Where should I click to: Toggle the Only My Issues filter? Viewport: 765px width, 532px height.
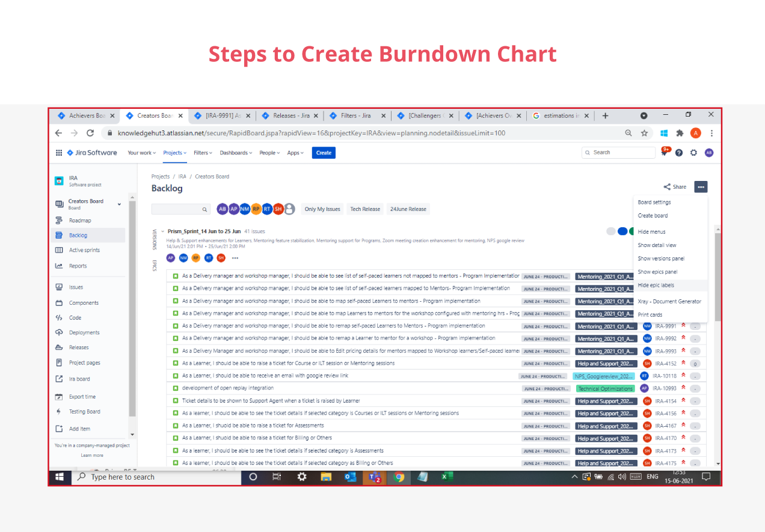click(322, 209)
